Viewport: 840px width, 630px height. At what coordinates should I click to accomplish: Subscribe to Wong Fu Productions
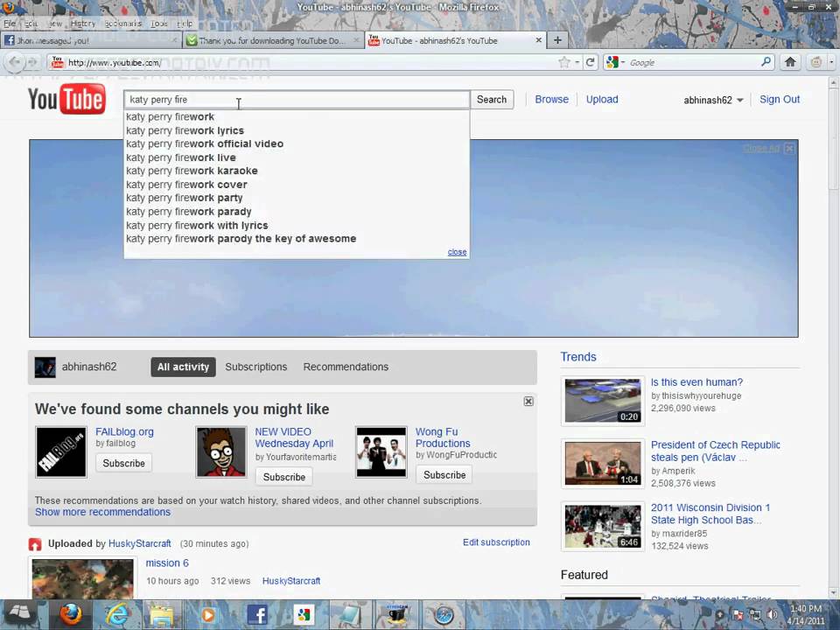click(444, 474)
